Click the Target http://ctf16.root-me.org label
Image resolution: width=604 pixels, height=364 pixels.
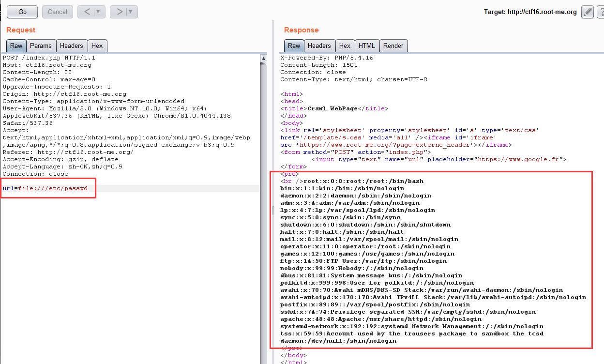(530, 12)
